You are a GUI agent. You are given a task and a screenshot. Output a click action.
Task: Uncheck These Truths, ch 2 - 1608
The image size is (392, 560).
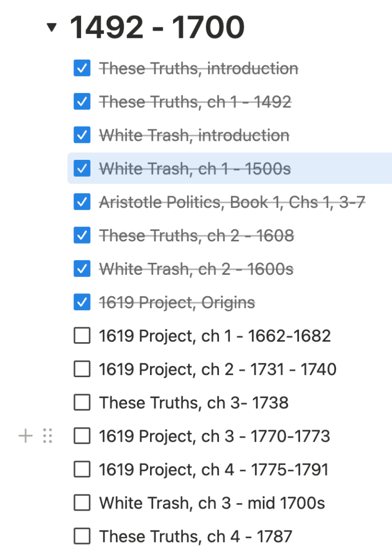coord(82,236)
